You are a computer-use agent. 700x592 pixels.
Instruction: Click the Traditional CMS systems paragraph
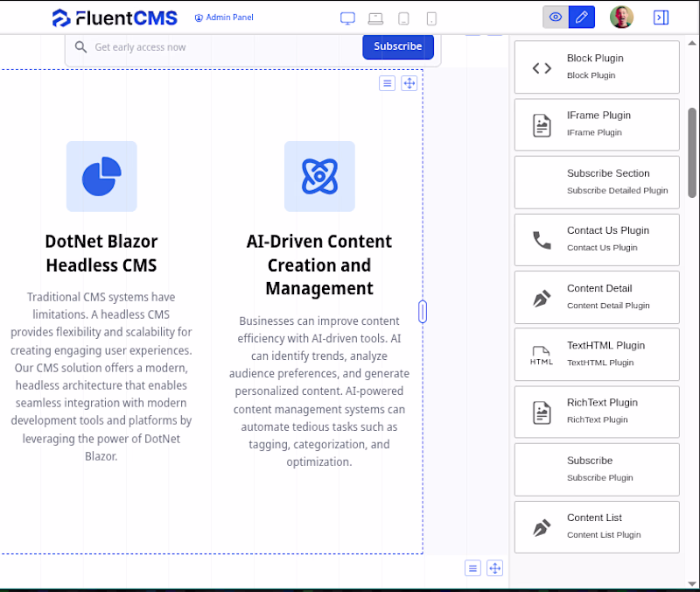click(101, 377)
